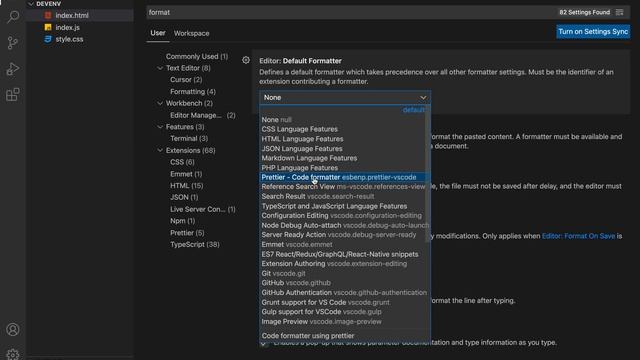
Task: Choose Git vscode.git option
Action: pos(343,273)
